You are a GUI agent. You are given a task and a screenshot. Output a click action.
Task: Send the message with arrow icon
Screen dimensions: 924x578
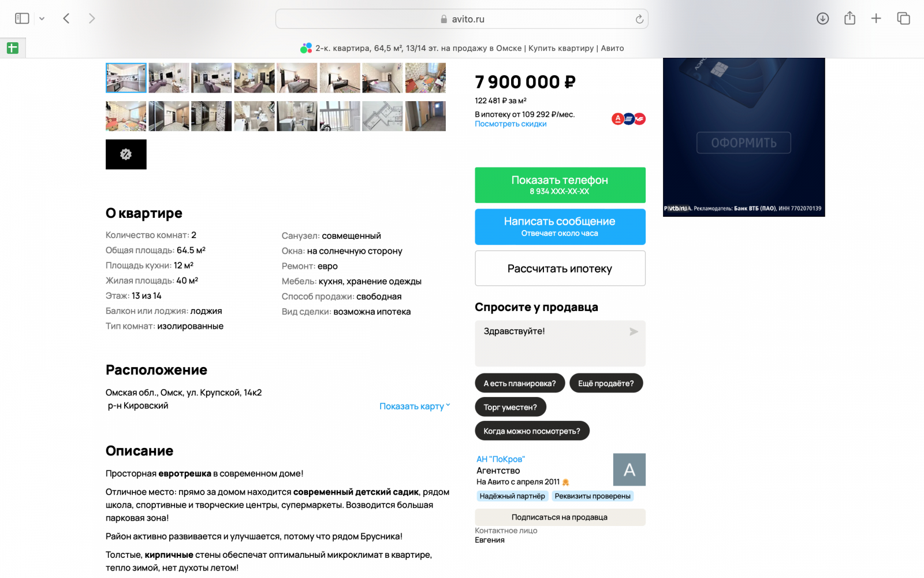pyautogui.click(x=634, y=332)
